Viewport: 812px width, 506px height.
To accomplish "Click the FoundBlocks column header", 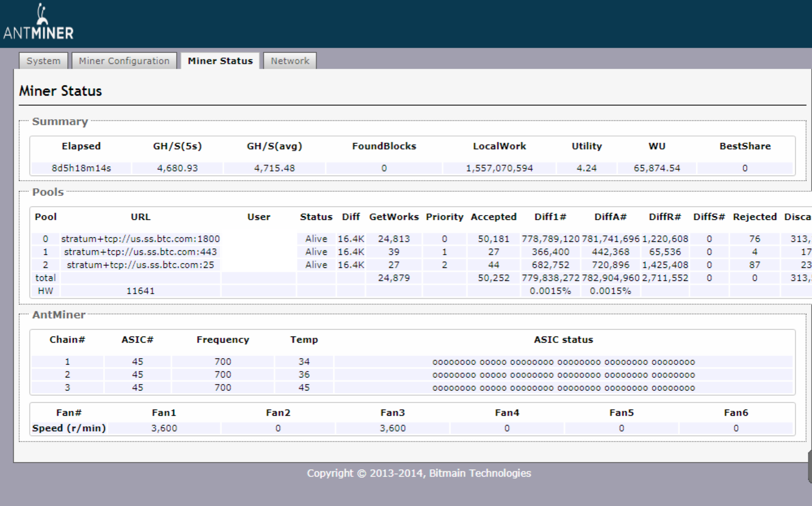I will point(384,146).
